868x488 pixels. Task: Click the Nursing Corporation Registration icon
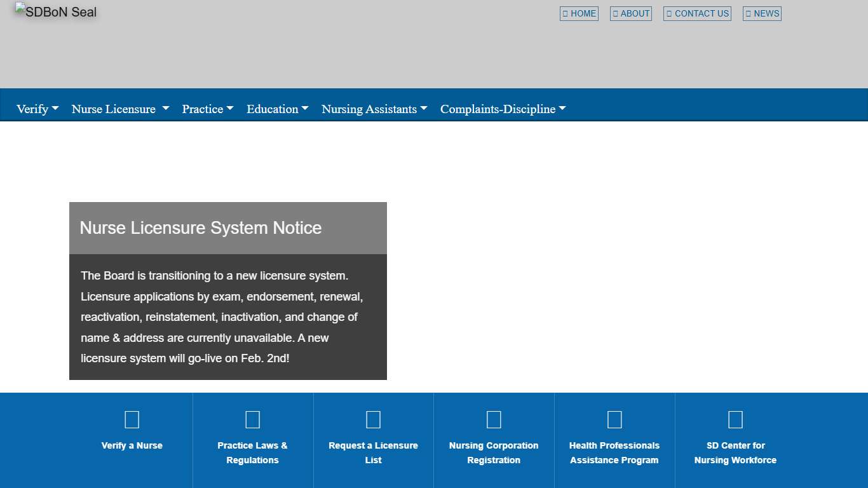(494, 419)
